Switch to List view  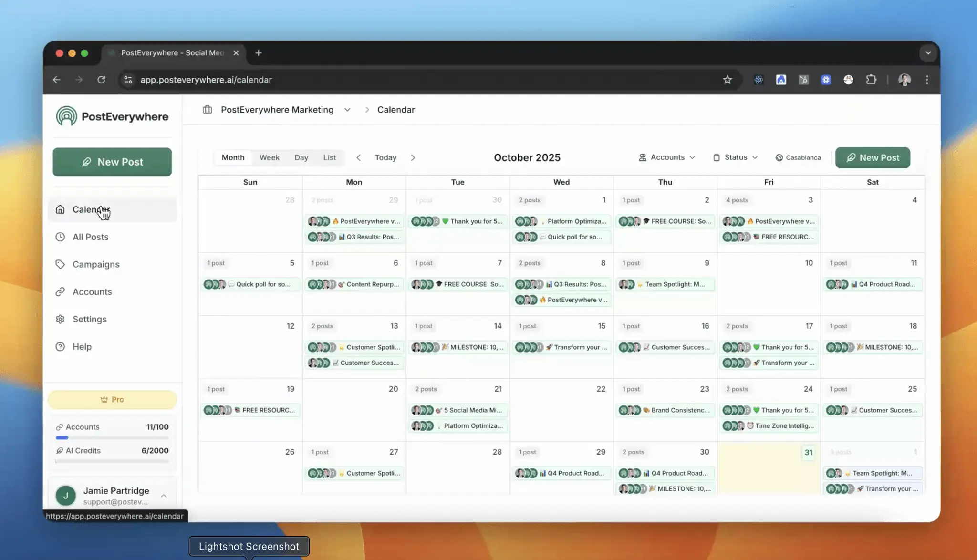click(330, 157)
